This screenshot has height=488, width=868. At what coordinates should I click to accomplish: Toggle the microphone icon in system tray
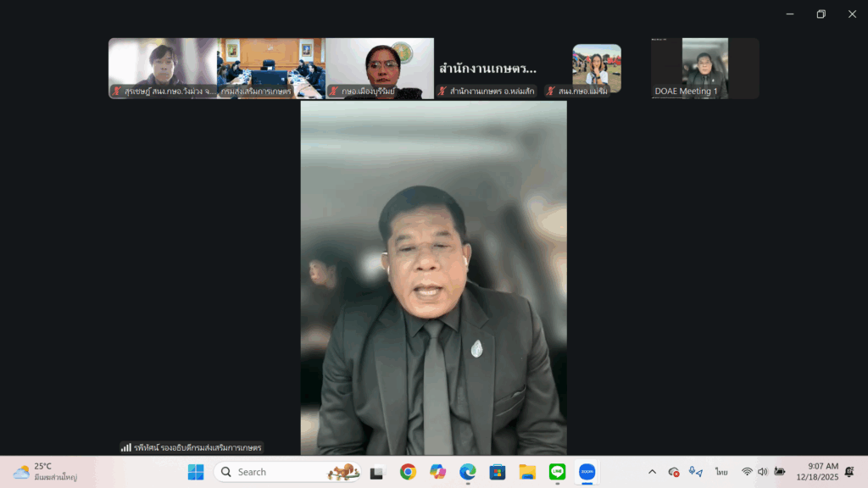tap(695, 472)
